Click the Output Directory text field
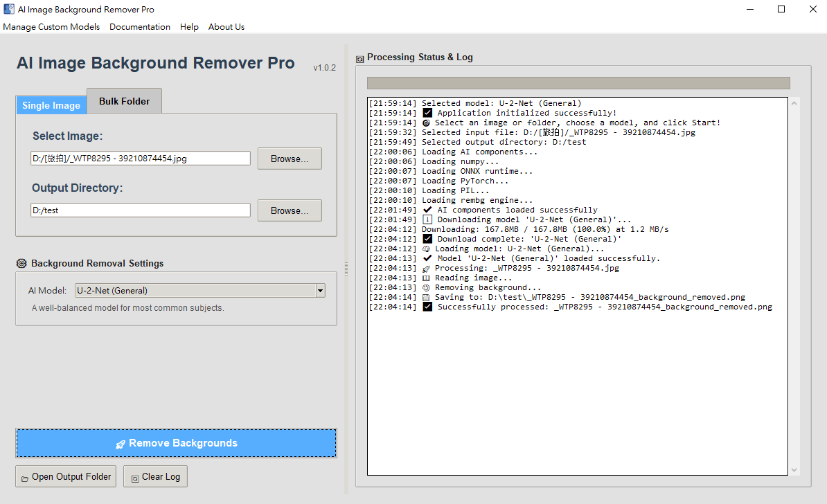827x504 pixels. click(141, 210)
